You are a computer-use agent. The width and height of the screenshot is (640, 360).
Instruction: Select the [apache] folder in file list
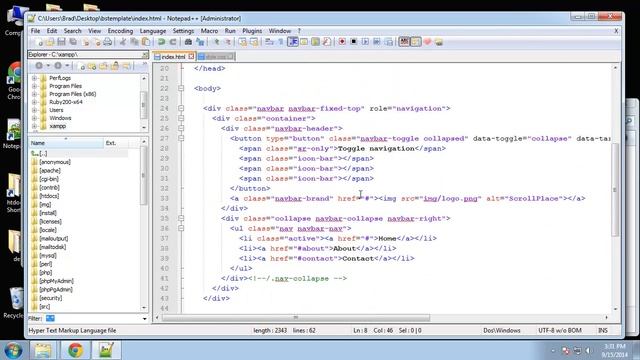pyautogui.click(x=50, y=171)
